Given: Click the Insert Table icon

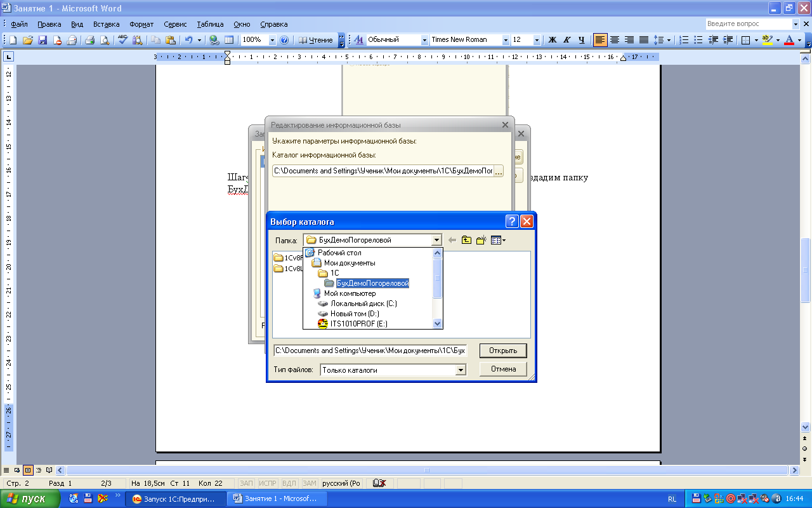Looking at the screenshot, I should pyautogui.click(x=229, y=40).
